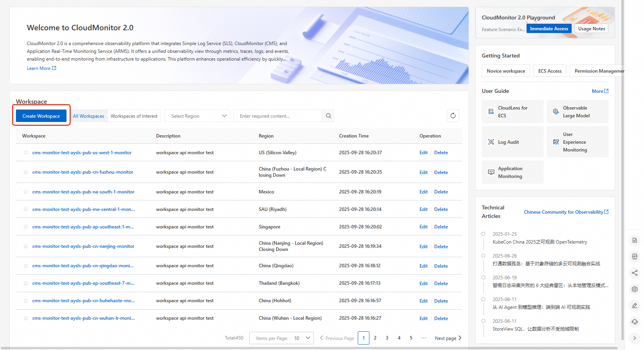Go to page 2 of workspaces

[x=375, y=338]
